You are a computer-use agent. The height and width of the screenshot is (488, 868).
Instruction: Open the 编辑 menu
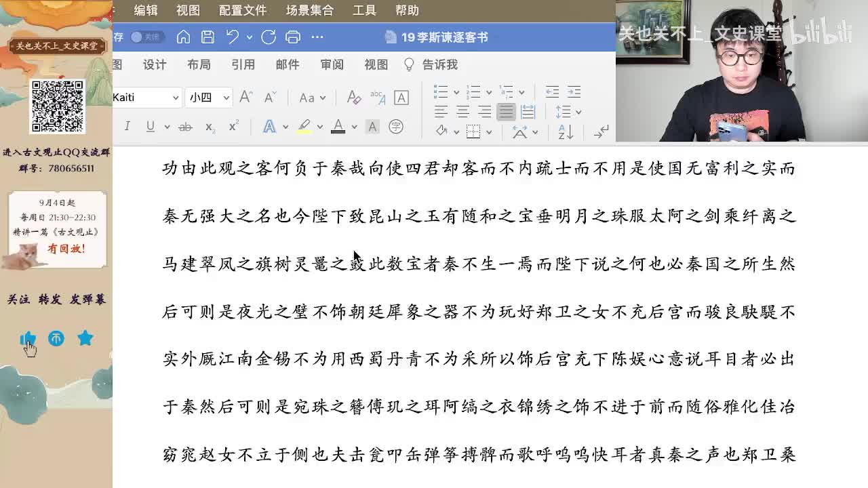click(x=146, y=10)
